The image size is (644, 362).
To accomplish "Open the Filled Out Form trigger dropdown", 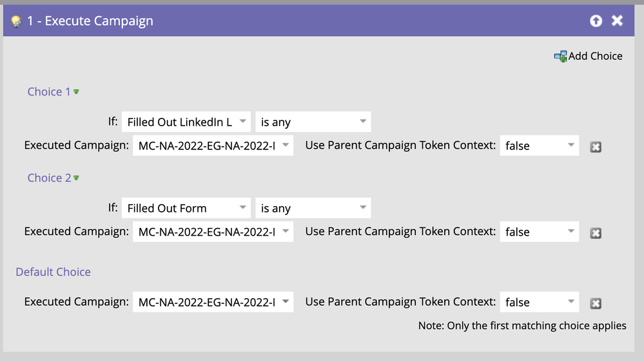I will coord(186,208).
